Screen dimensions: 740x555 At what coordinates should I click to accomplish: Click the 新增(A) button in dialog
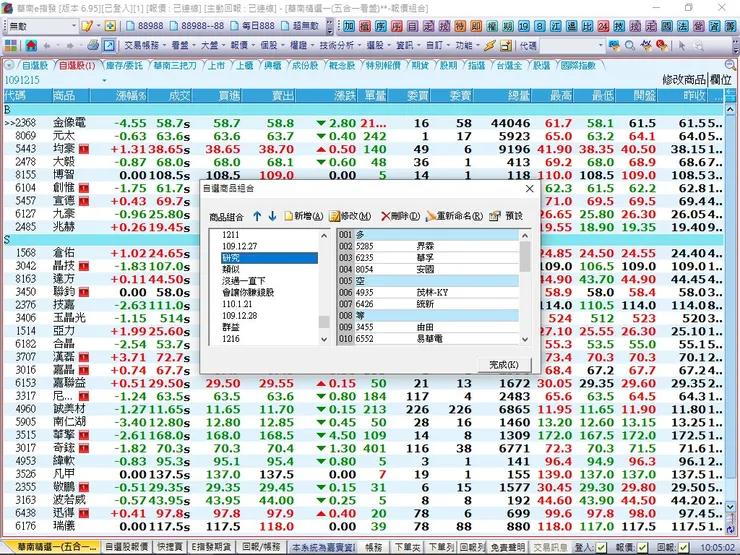303,216
